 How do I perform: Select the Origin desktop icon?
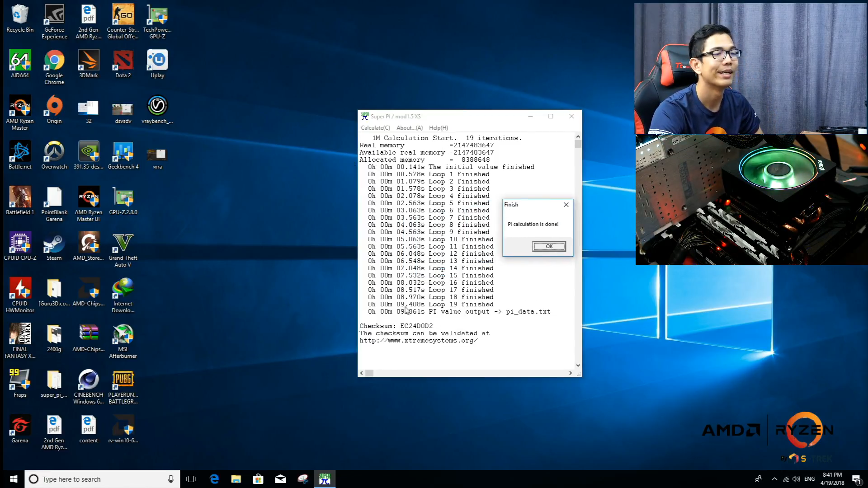click(54, 110)
